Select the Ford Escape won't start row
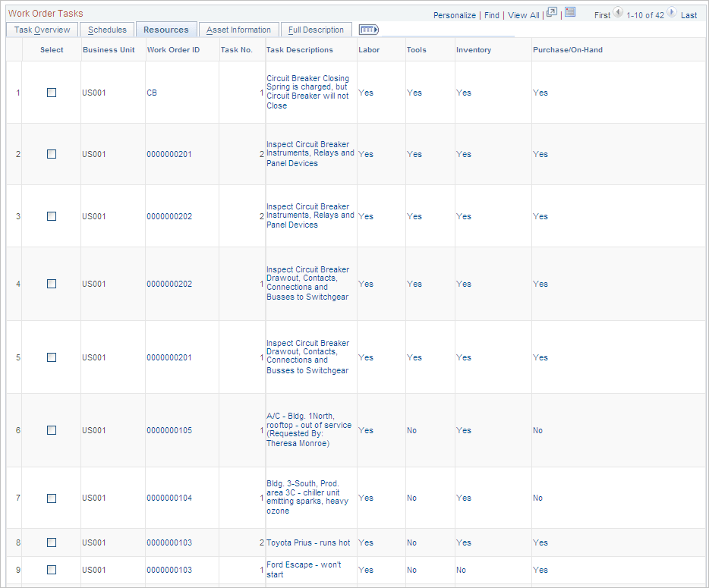The width and height of the screenshot is (709, 588). tap(51, 570)
